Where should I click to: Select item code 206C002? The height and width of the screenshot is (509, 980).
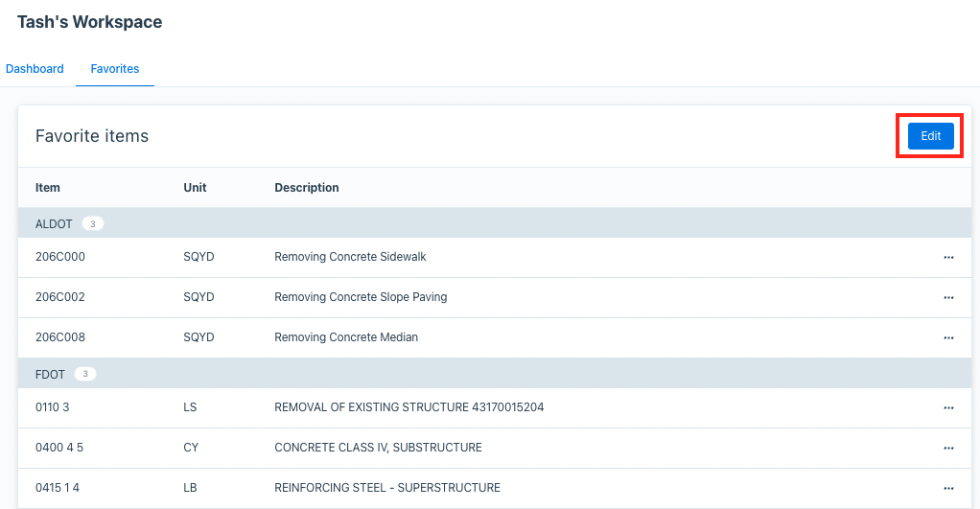click(x=60, y=297)
